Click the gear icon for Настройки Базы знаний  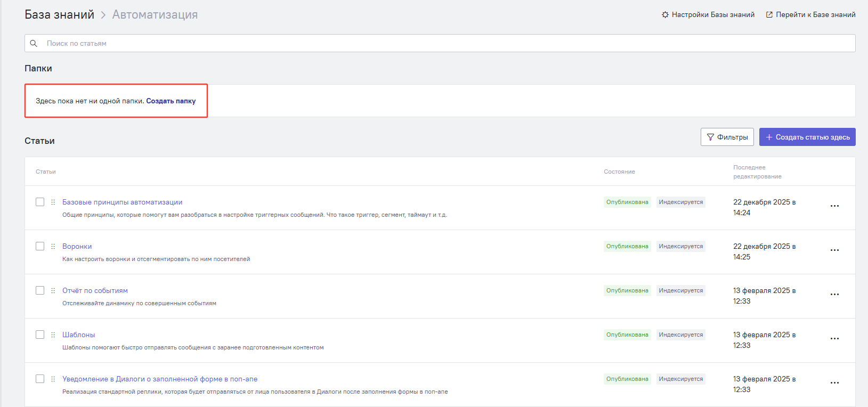(x=665, y=15)
